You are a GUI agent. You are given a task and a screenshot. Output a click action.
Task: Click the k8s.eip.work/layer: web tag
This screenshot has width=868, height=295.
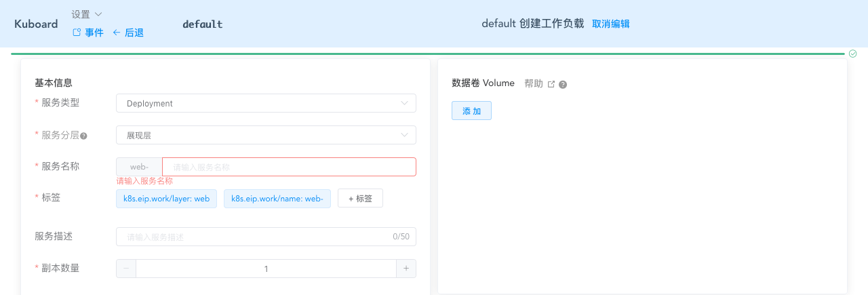pyautogui.click(x=166, y=199)
